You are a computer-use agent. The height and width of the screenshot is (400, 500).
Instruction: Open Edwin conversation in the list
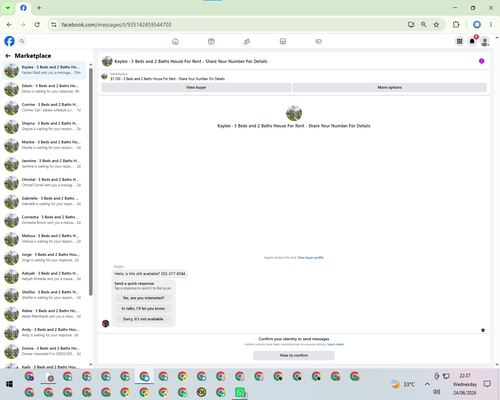[44, 89]
